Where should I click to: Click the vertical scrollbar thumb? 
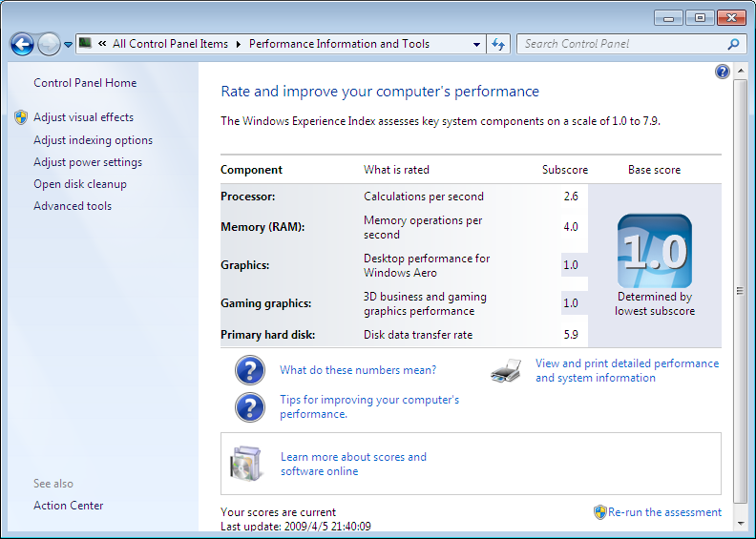740,291
